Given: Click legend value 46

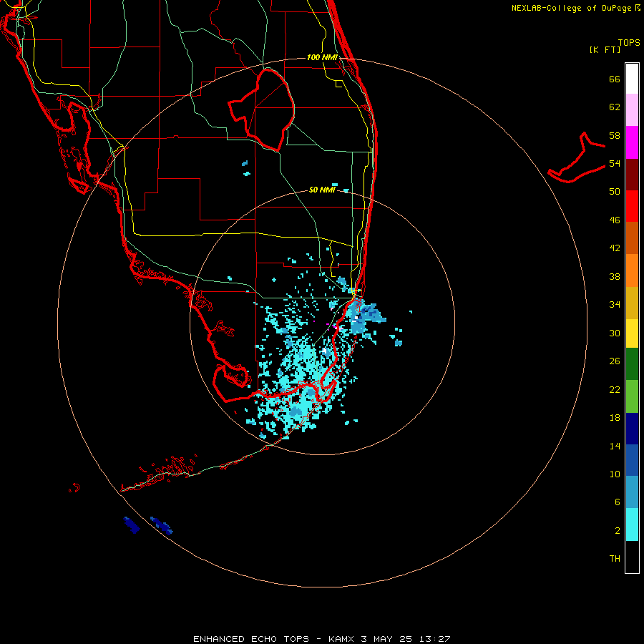Looking at the screenshot, I should point(615,220).
